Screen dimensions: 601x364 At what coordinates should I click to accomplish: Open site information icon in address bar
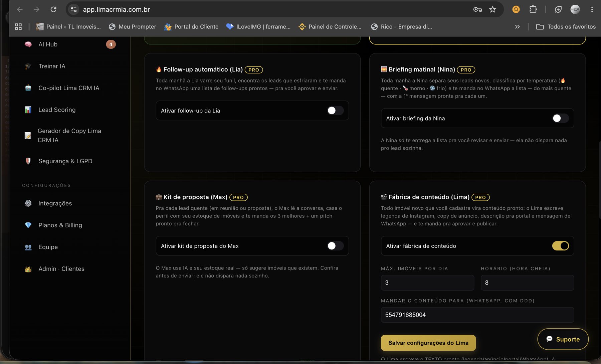74,9
